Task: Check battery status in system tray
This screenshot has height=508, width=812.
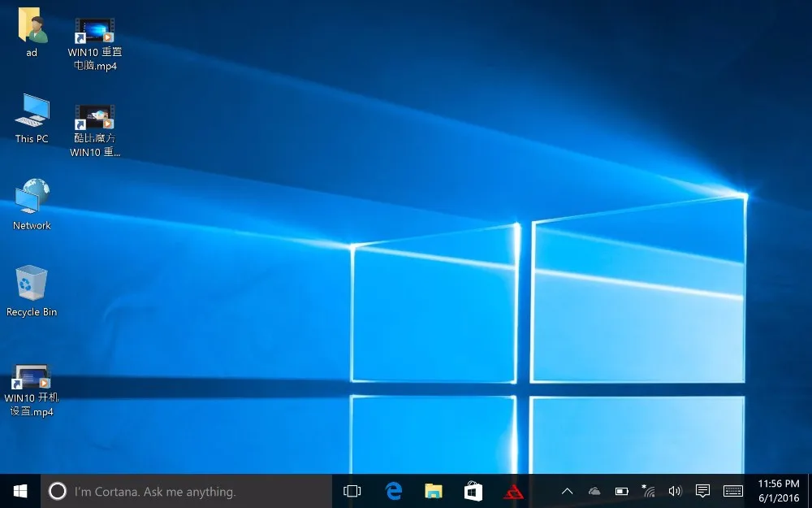Action: (x=621, y=491)
